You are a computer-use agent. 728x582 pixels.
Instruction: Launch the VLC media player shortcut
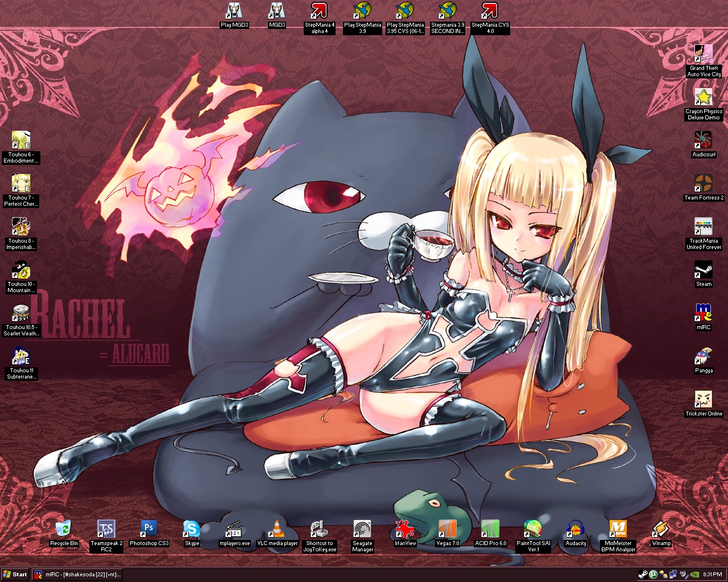[277, 529]
